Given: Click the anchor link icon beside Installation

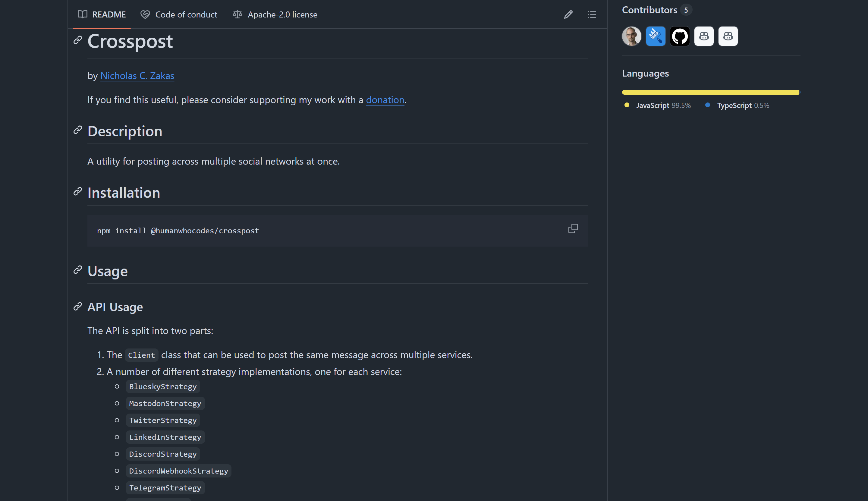Looking at the screenshot, I should (x=78, y=191).
